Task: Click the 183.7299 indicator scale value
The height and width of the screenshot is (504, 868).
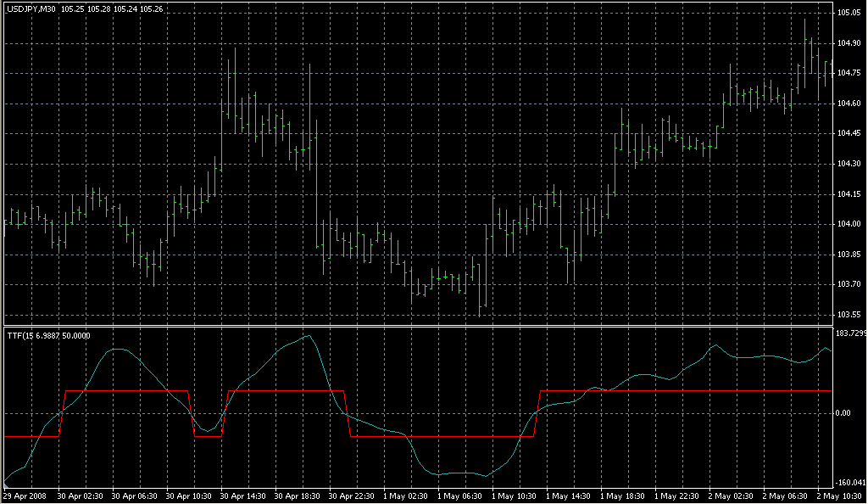Action: (x=851, y=333)
